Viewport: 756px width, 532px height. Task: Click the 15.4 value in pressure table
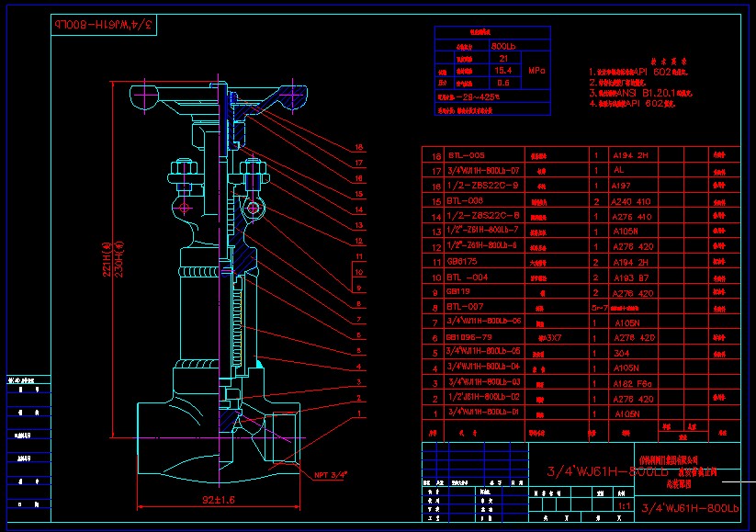[x=503, y=70]
